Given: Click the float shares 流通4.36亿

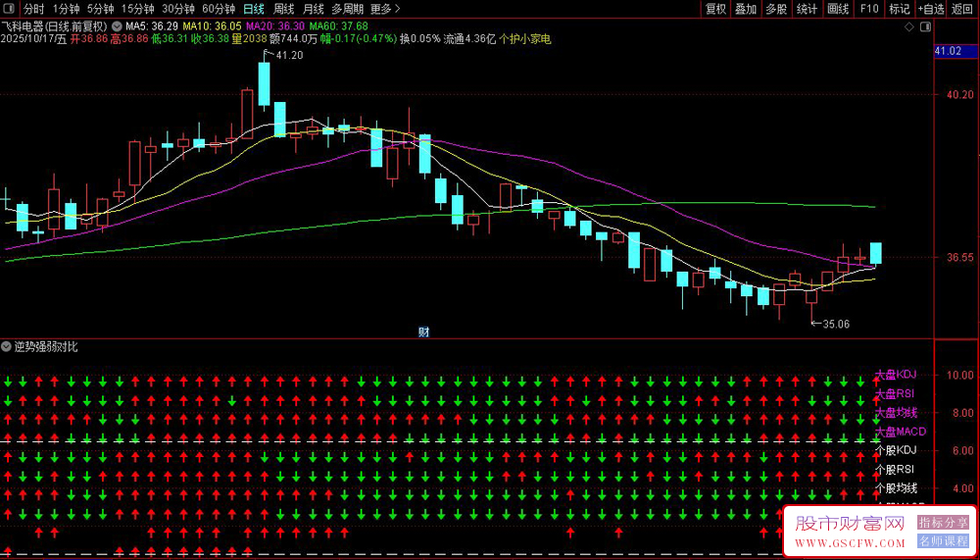Looking at the screenshot, I should tap(469, 39).
